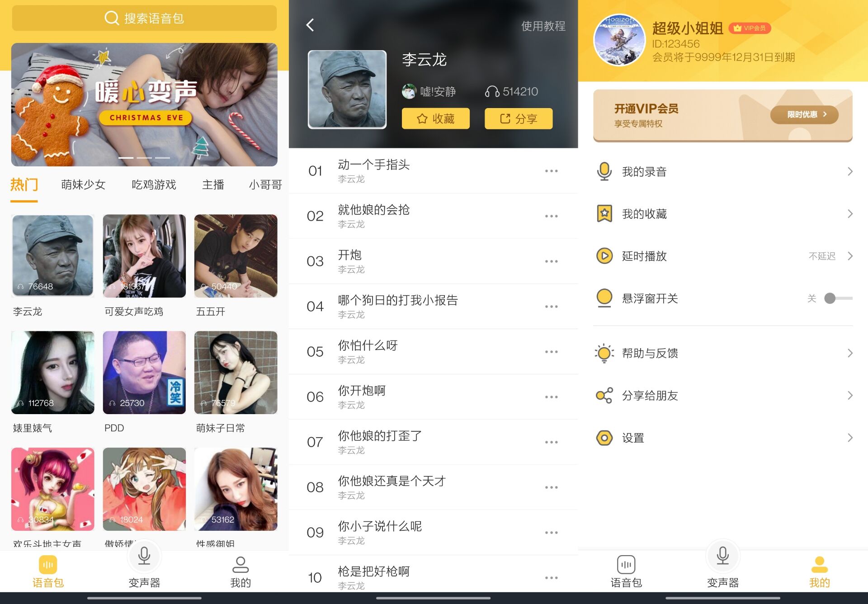The image size is (868, 604).
Task: Tap the magnifier icon in the search bar
Action: [112, 18]
